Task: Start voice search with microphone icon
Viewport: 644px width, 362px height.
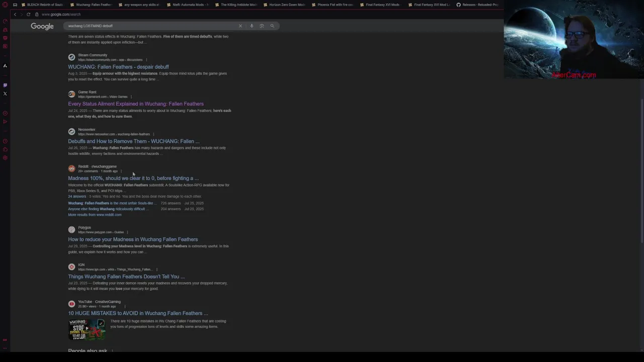Action: click(252, 26)
